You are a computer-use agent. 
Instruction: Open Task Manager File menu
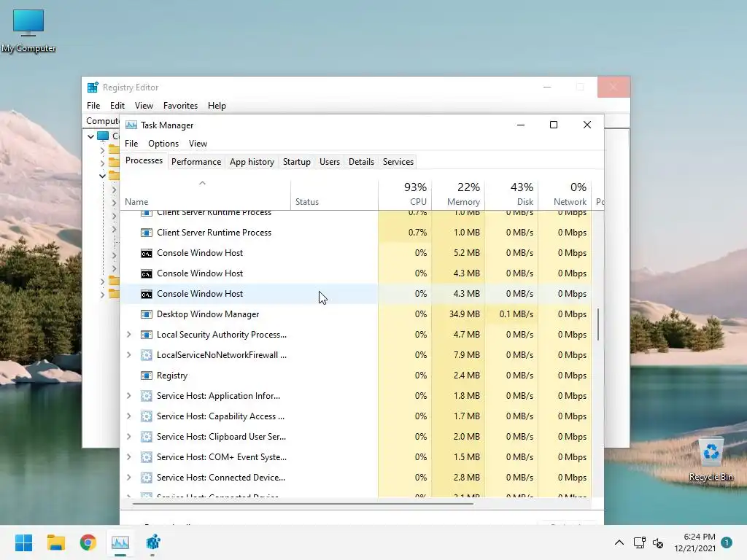coord(131,144)
